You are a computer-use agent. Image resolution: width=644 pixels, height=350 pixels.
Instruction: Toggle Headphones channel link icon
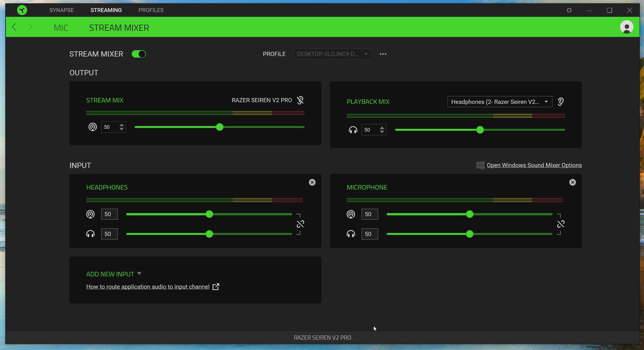coord(300,224)
